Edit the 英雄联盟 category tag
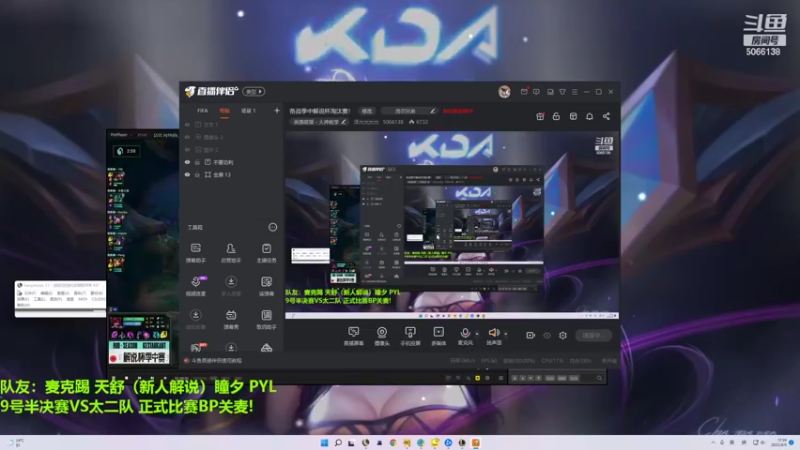The width and height of the screenshot is (800, 450). coord(319,122)
